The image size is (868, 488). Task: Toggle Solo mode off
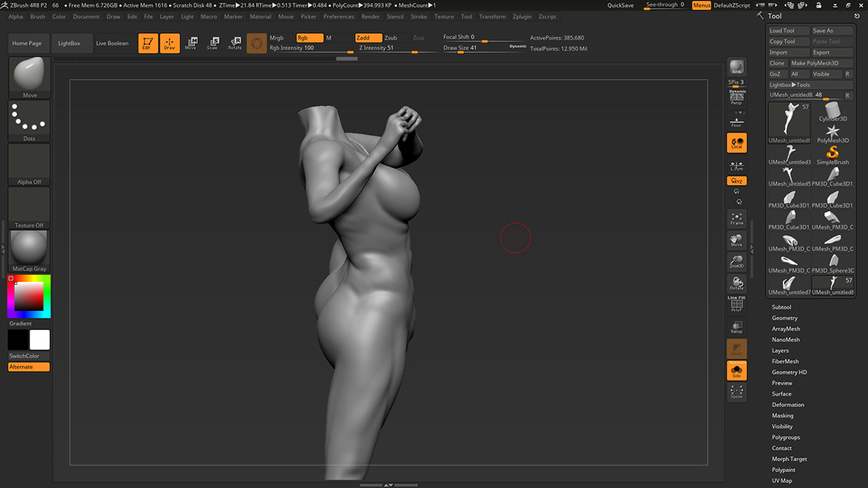[x=736, y=371]
